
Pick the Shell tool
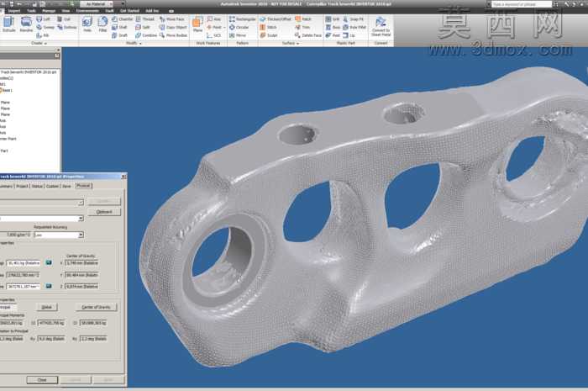tap(119, 28)
